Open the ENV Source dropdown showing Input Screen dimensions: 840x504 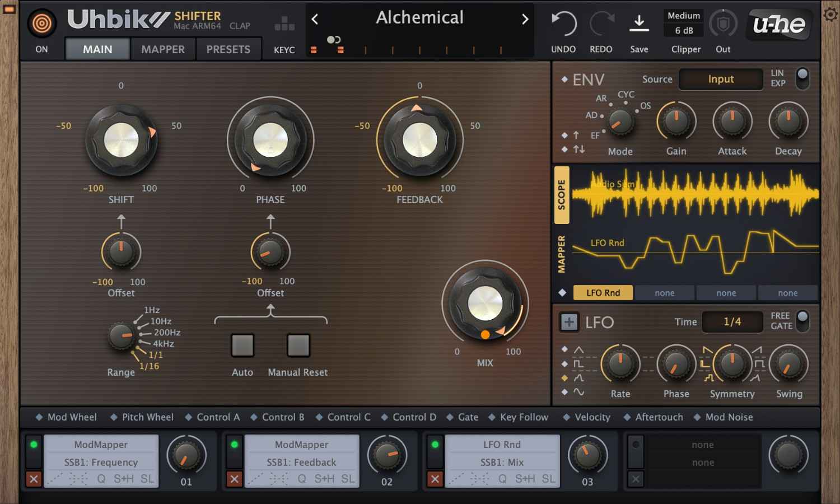tap(721, 79)
